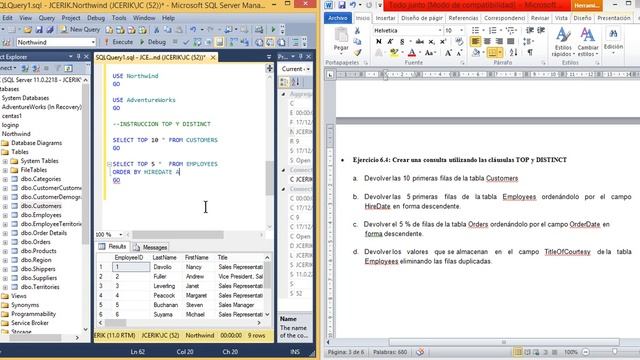Toggle italic K formatting in Word
The width and height of the screenshot is (640, 360).
390,41
